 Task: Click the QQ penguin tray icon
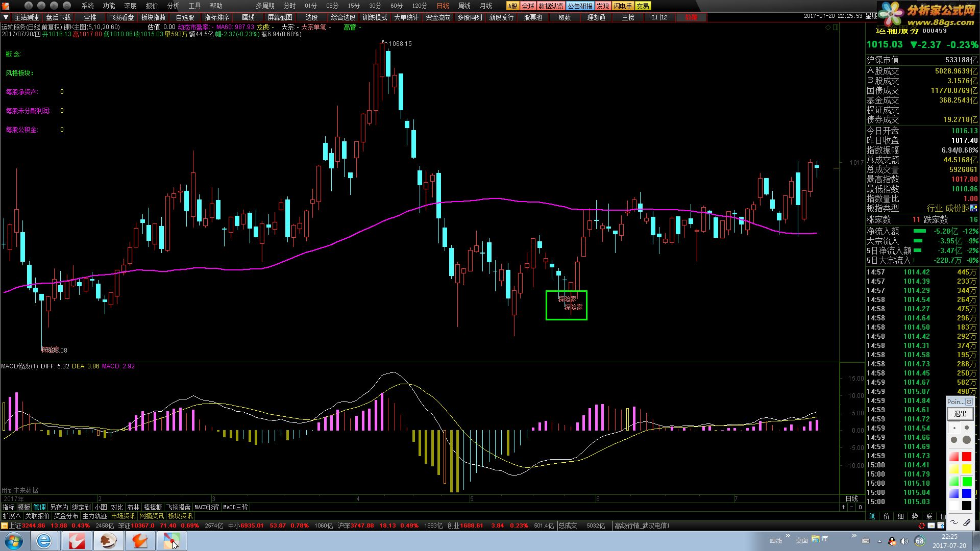[892, 541]
